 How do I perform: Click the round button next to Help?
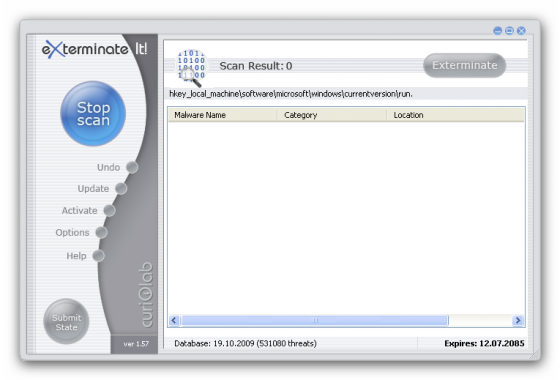pyautogui.click(x=98, y=256)
